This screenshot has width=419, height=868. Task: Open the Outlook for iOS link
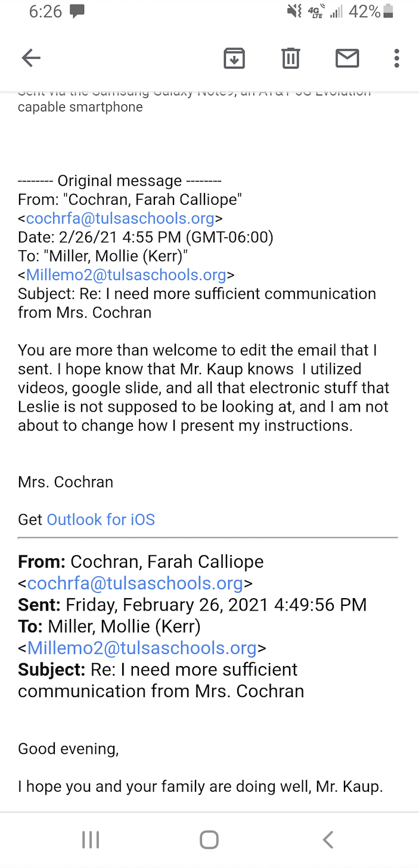pos(101,519)
